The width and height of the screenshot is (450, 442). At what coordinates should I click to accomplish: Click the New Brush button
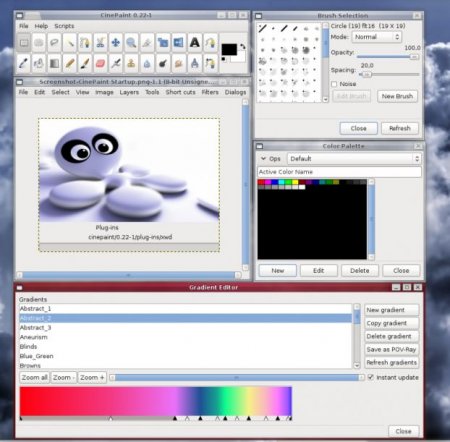coord(397,96)
